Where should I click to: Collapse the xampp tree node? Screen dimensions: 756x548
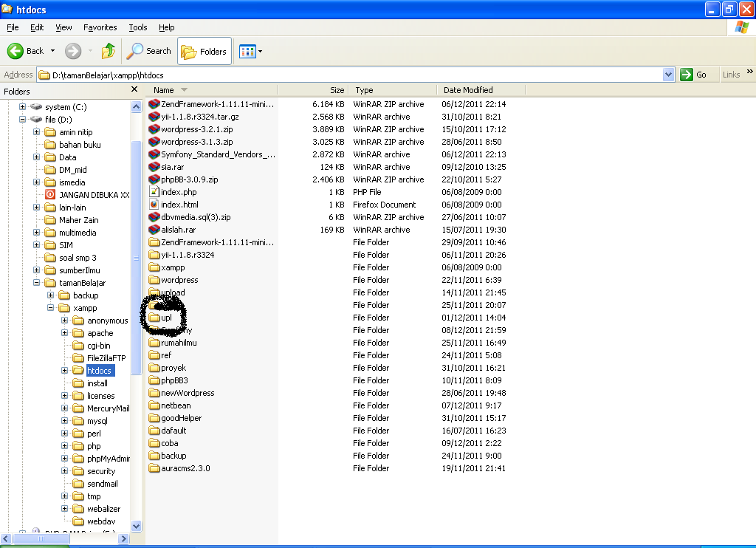[x=50, y=308]
